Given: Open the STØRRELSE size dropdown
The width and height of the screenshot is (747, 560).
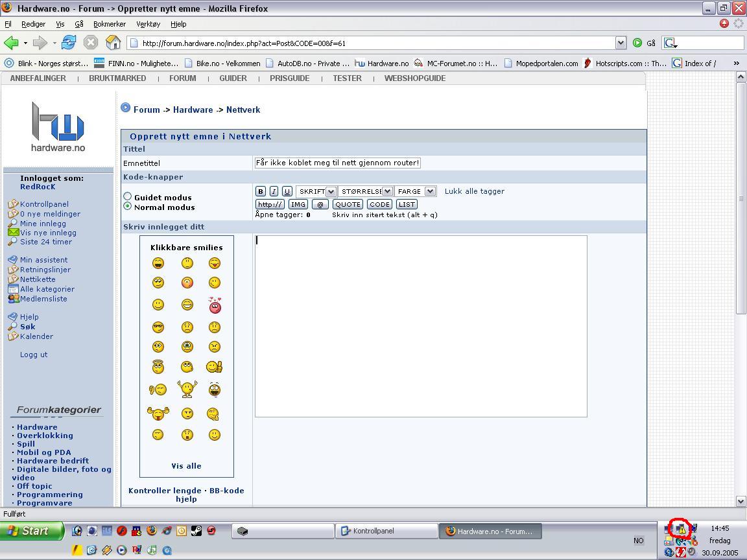Looking at the screenshot, I should 366,191.
